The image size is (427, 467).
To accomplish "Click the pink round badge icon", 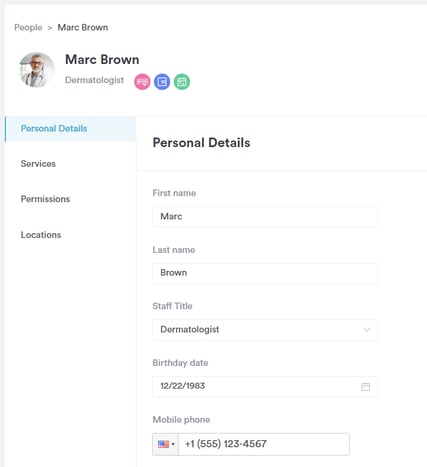I will (x=142, y=82).
